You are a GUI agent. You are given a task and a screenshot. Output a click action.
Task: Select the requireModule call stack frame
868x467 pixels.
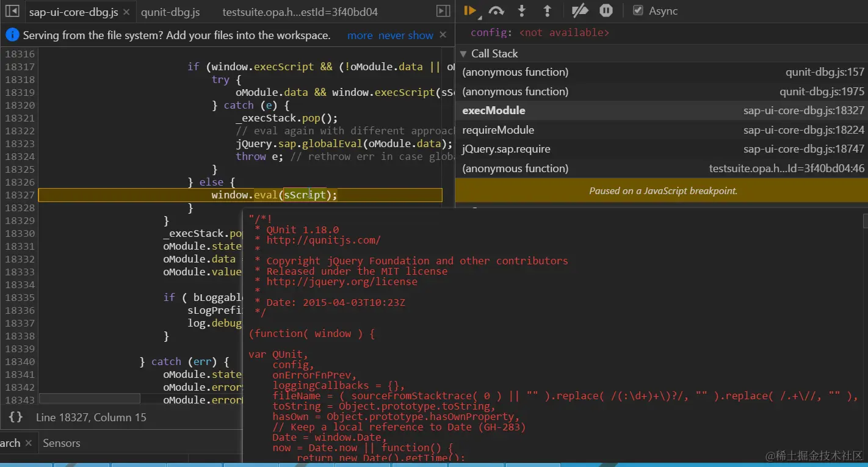(x=662, y=130)
